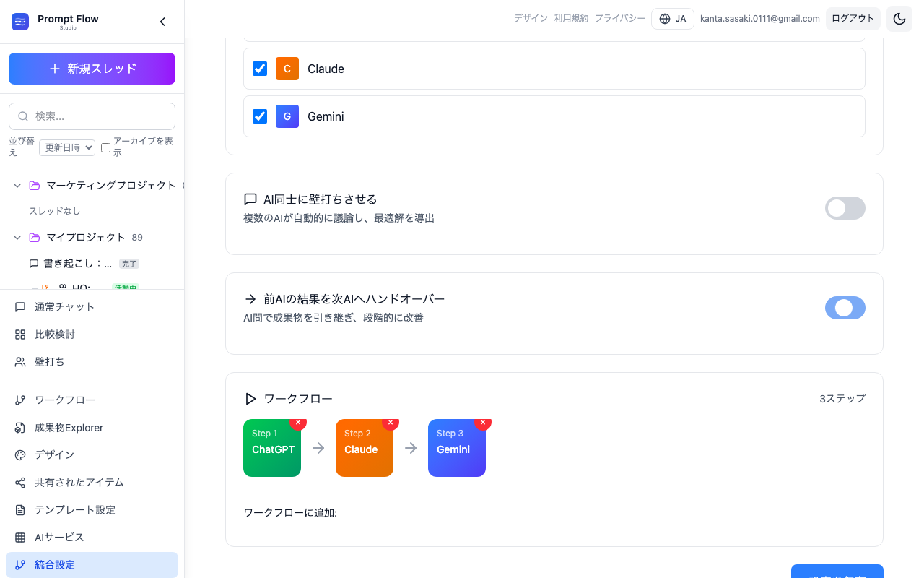Click the 3ステップ count label

[x=842, y=399]
